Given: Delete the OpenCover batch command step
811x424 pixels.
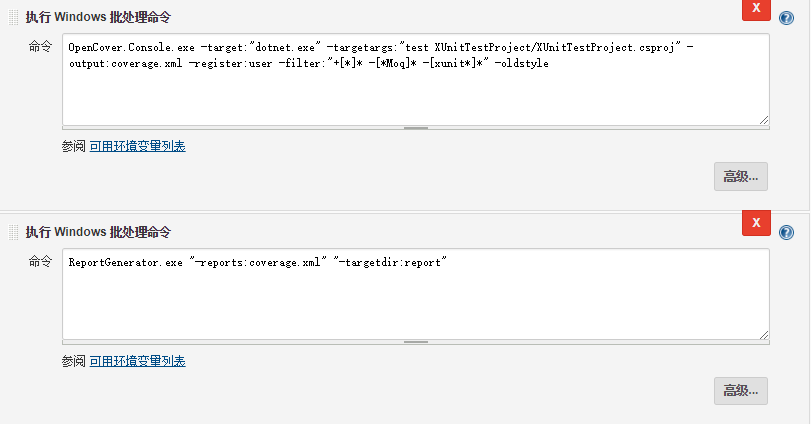Looking at the screenshot, I should (x=756, y=8).
